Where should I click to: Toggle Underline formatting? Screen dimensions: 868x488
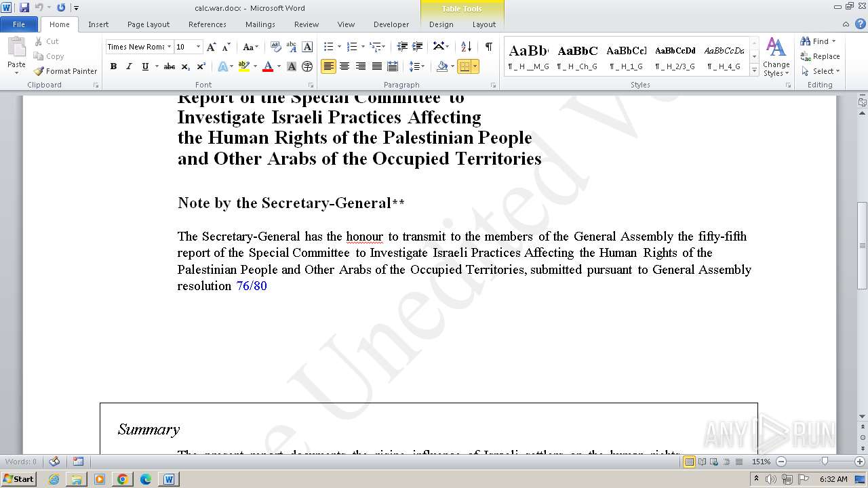pos(144,66)
